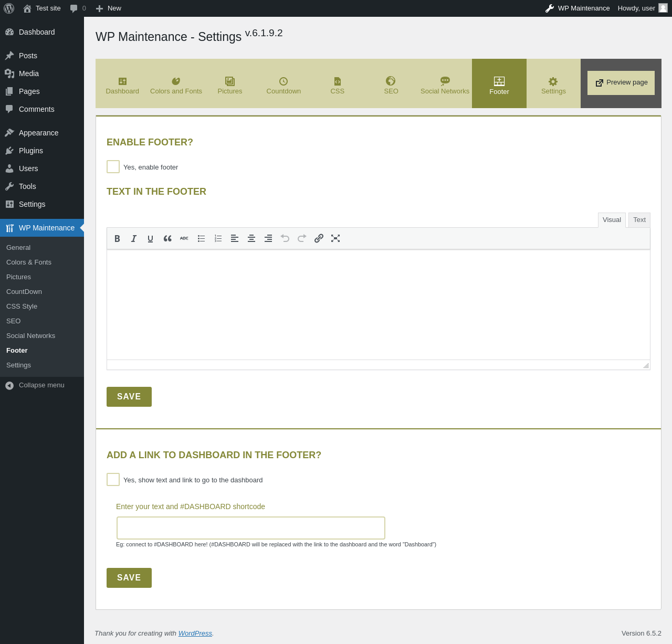Open Comments in sidebar
672x644 pixels.
pyautogui.click(x=42, y=109)
